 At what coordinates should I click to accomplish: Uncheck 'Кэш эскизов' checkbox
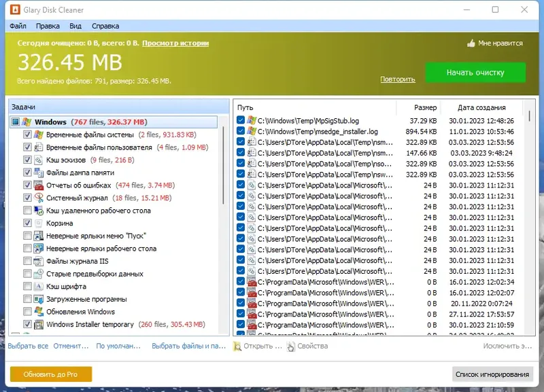click(x=27, y=160)
